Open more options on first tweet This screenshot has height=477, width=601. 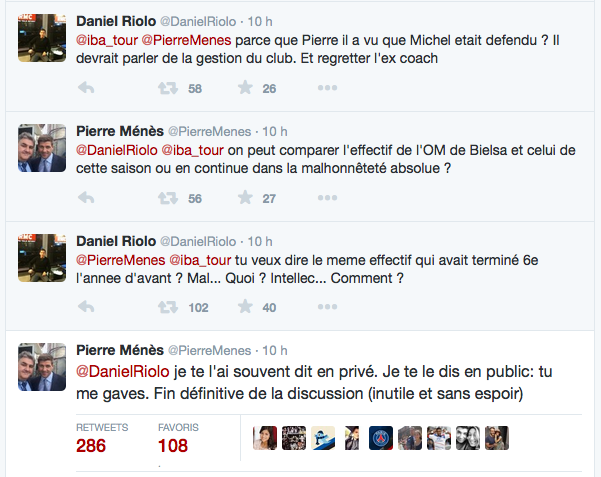tap(327, 88)
